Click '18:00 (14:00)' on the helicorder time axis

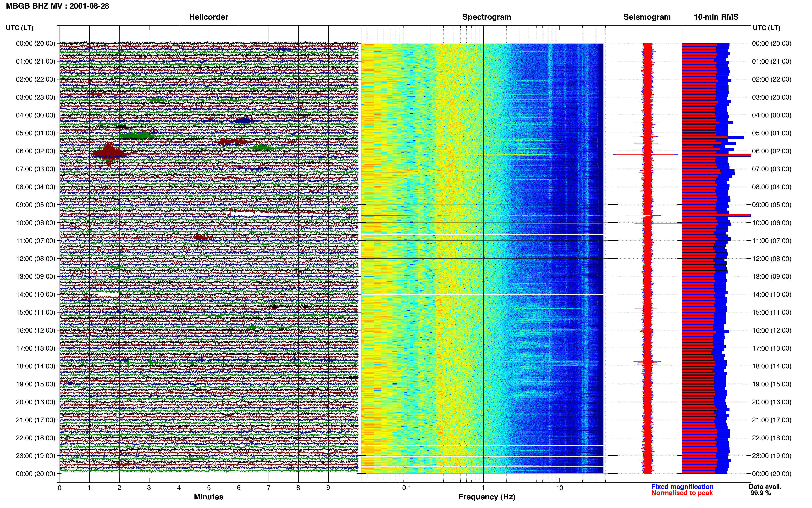(x=36, y=366)
